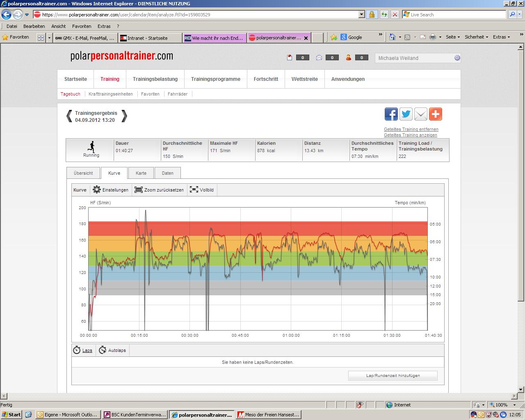This screenshot has height=420, width=525.
Task: Open the Trainingsbelastung navigation tab
Action: click(155, 79)
